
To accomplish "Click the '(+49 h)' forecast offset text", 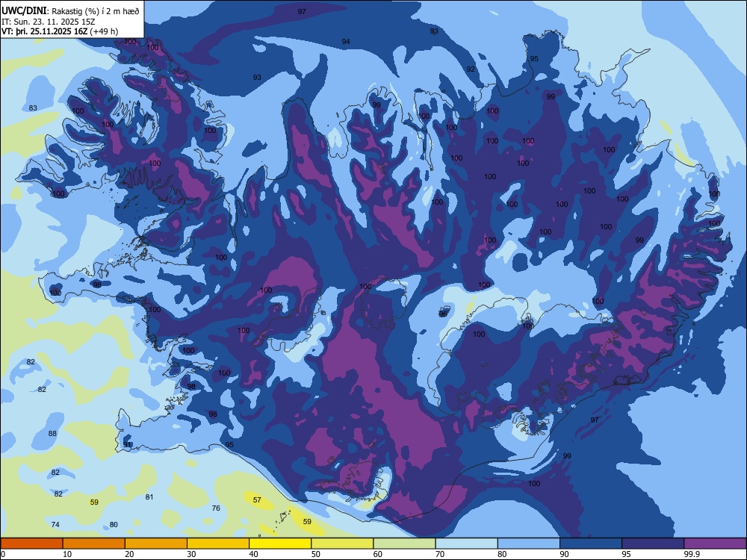I will [104, 31].
